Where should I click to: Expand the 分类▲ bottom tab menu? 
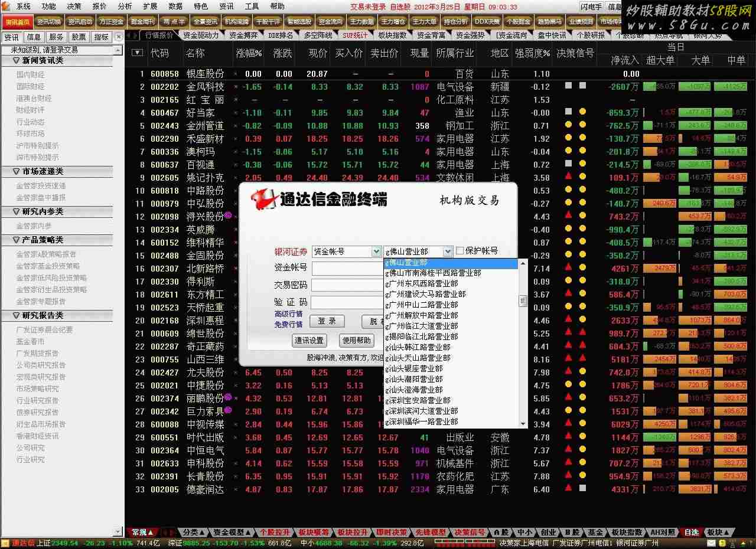point(194,532)
